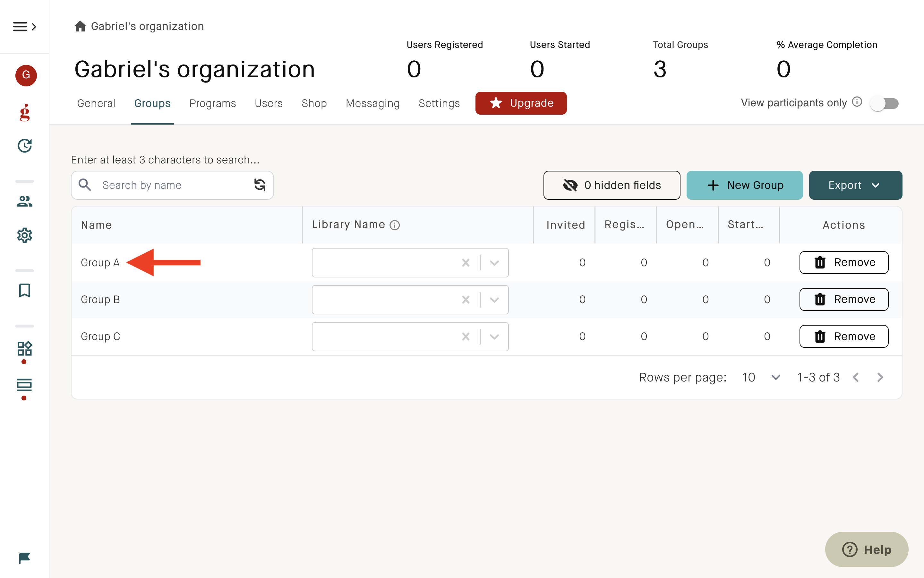
Task: Select the Groups tab
Action: (x=152, y=103)
